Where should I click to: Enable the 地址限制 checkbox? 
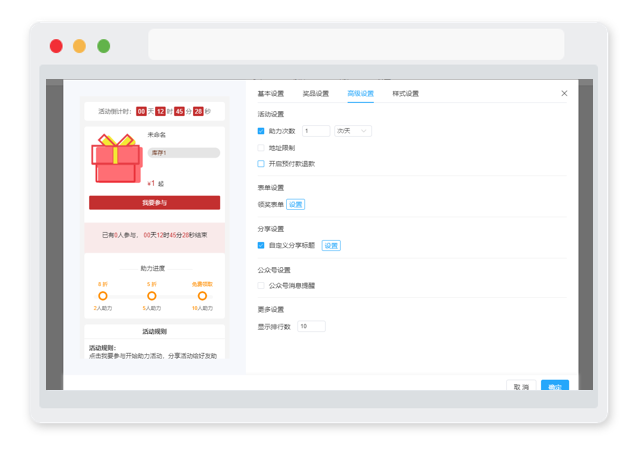click(261, 148)
